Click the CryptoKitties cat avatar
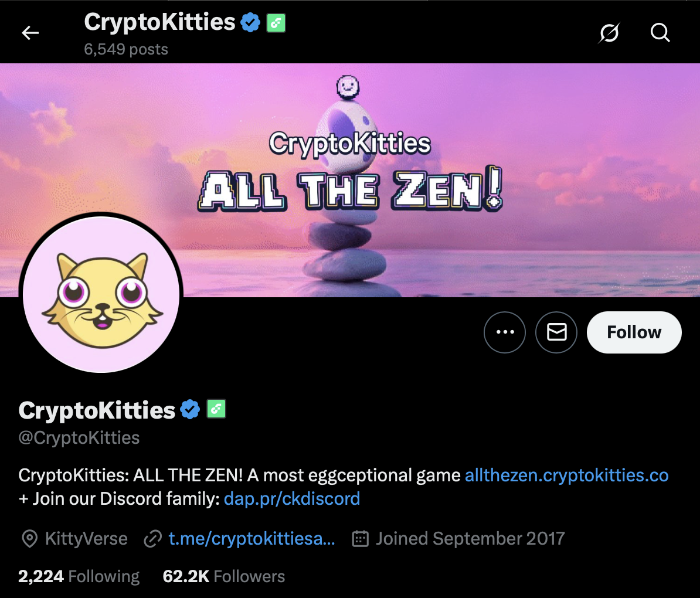 click(x=101, y=294)
